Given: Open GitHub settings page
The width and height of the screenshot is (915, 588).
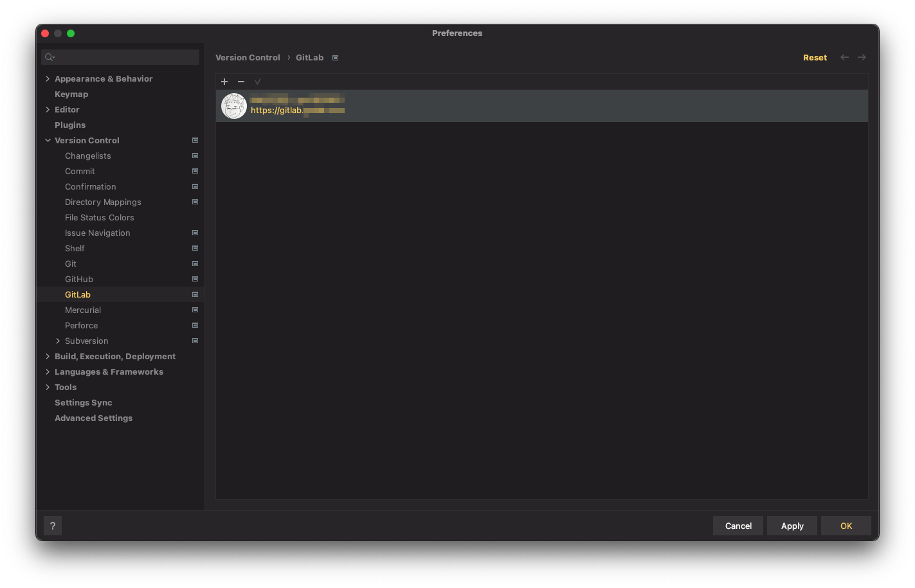Looking at the screenshot, I should [79, 279].
